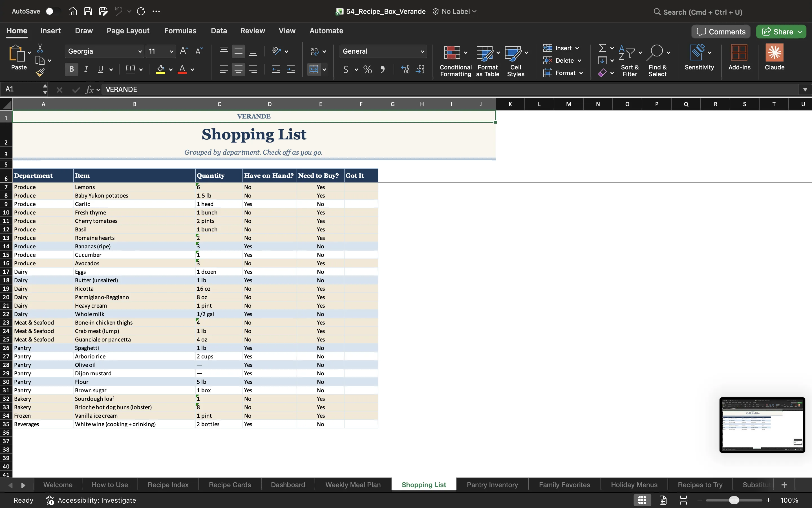Open the font size 11 dropdown
This screenshot has width=812, height=508.
(171, 51)
